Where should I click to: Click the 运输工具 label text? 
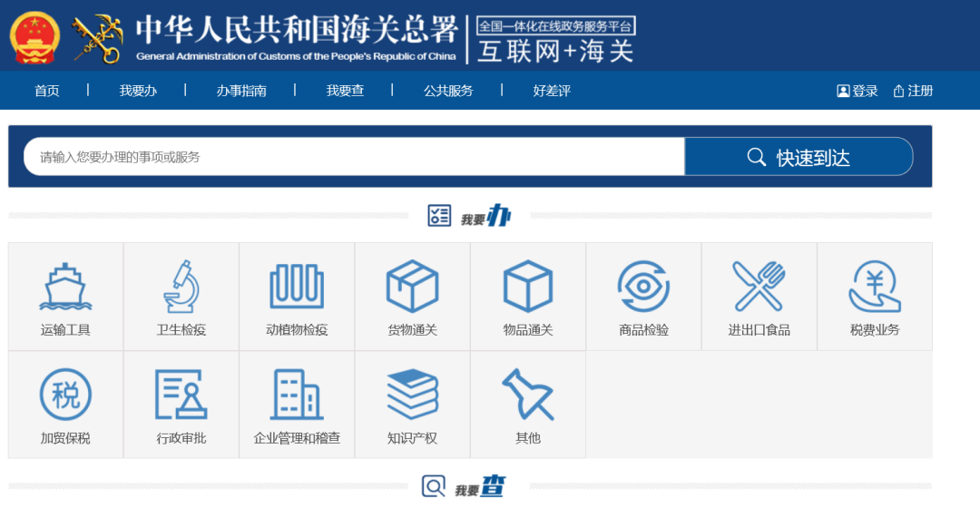pyautogui.click(x=65, y=330)
